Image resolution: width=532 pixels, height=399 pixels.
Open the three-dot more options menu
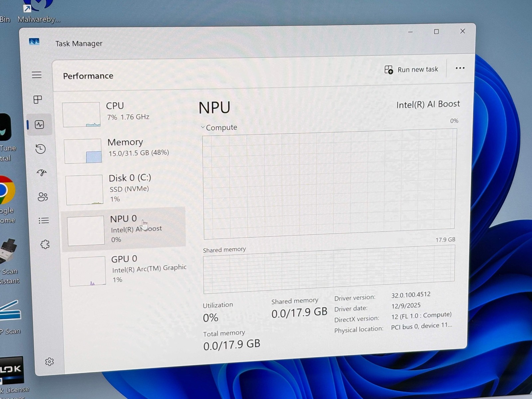pyautogui.click(x=460, y=68)
